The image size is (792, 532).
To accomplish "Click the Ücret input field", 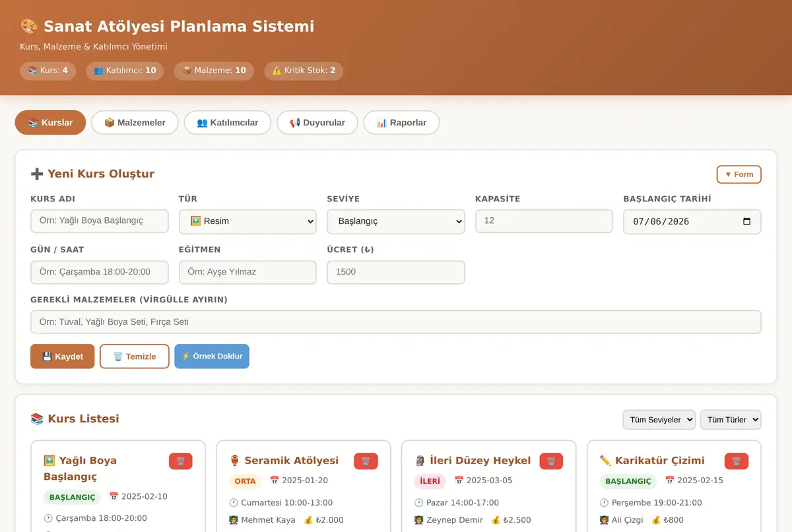I will point(396,272).
